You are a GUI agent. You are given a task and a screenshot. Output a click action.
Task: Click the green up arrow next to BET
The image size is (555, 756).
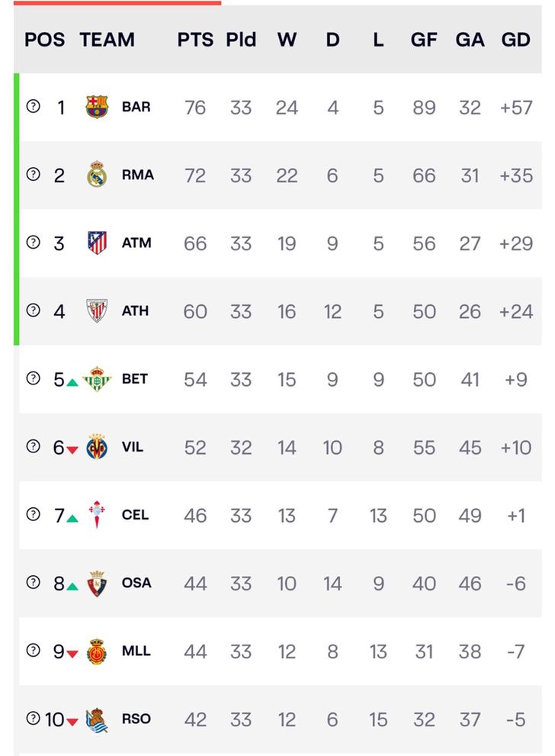tap(72, 382)
